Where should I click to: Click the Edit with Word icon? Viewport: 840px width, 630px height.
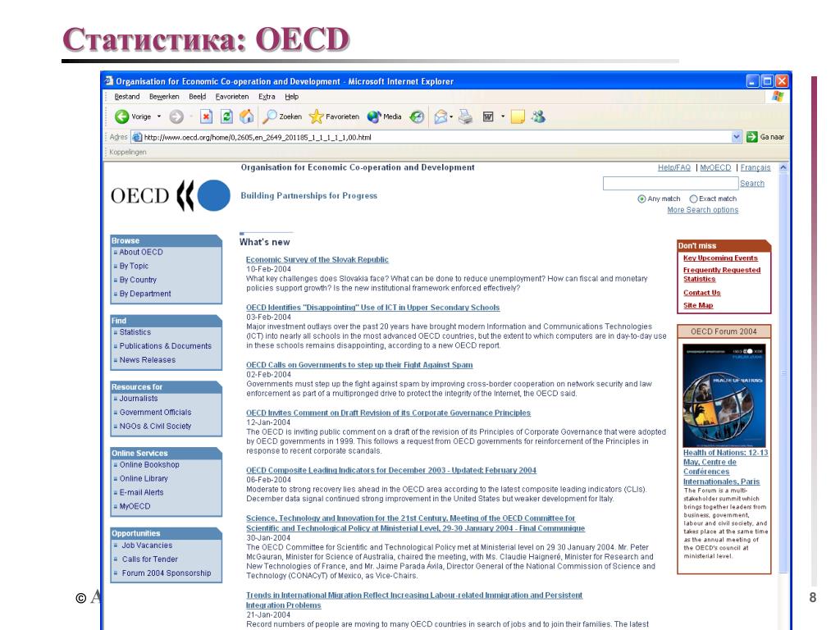pyautogui.click(x=488, y=116)
